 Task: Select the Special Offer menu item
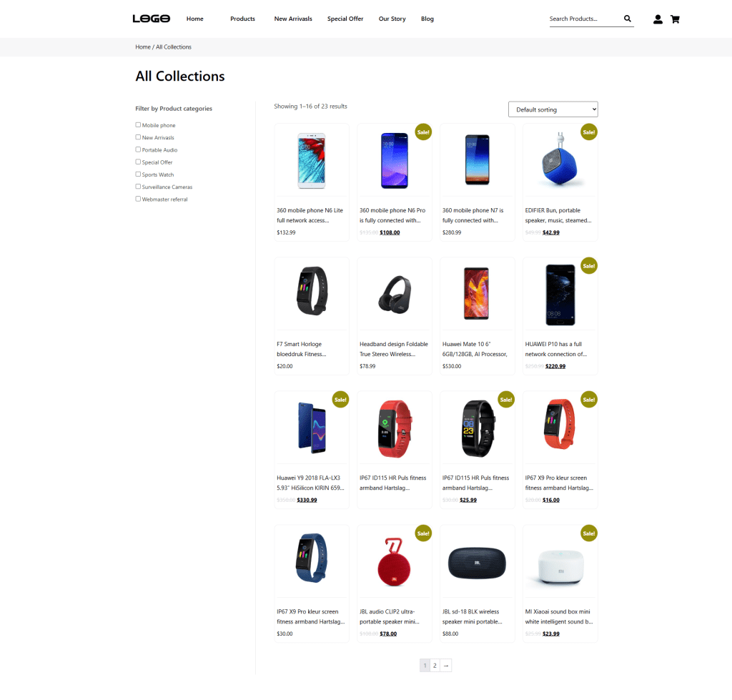click(x=345, y=19)
